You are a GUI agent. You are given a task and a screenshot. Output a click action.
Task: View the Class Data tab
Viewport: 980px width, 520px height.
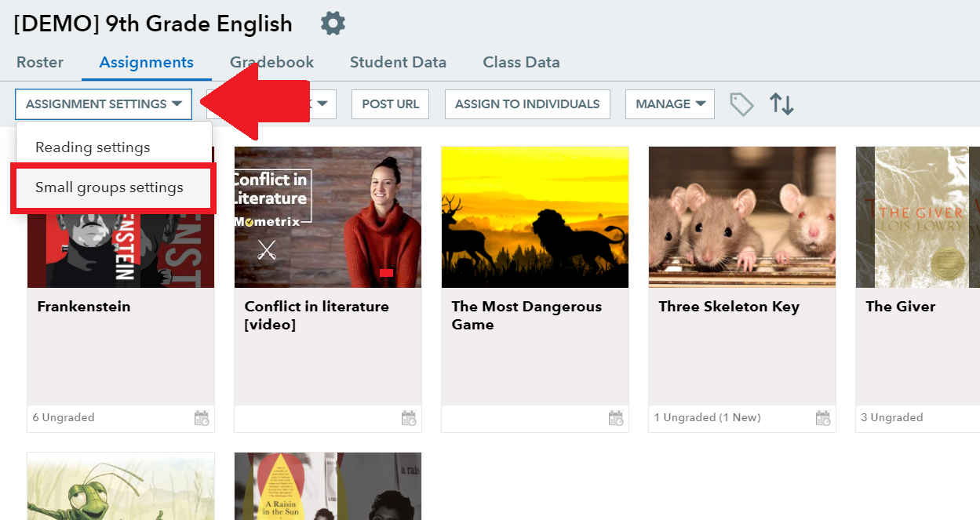(521, 63)
